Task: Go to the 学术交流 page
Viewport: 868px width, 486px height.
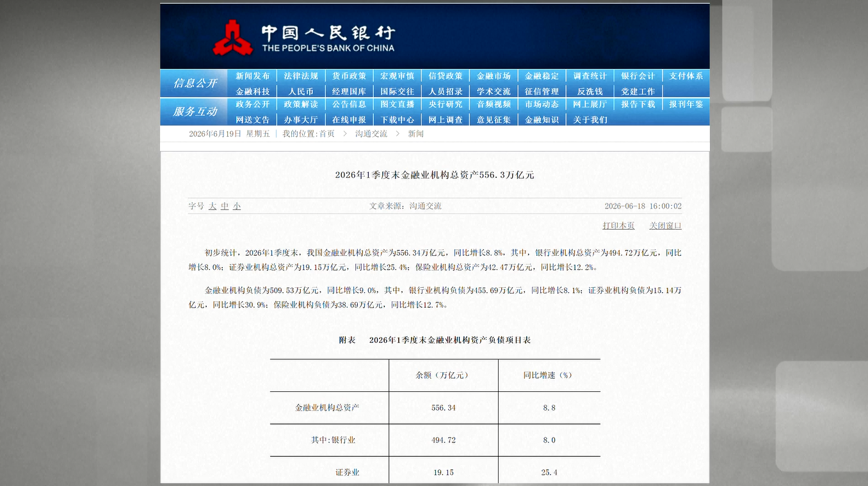Action: (x=494, y=91)
